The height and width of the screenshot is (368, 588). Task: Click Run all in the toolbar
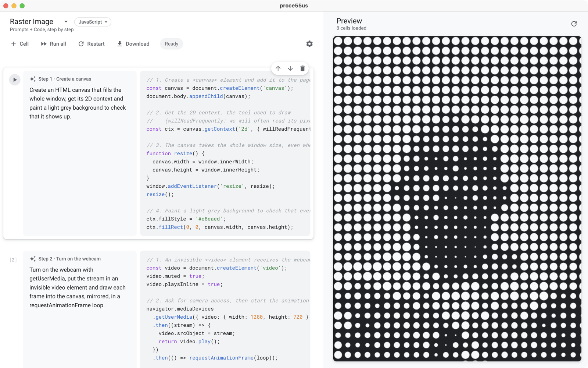pos(53,44)
